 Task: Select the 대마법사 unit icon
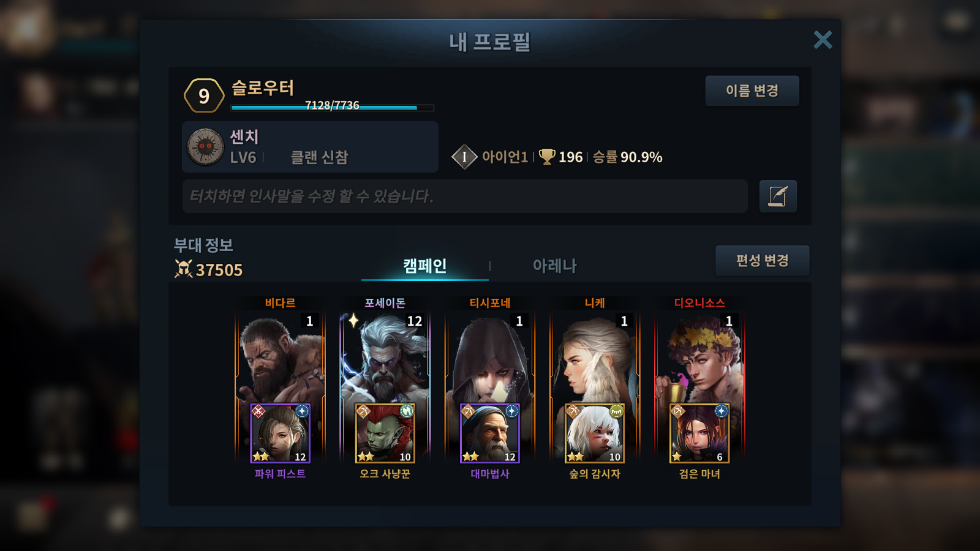click(x=489, y=433)
